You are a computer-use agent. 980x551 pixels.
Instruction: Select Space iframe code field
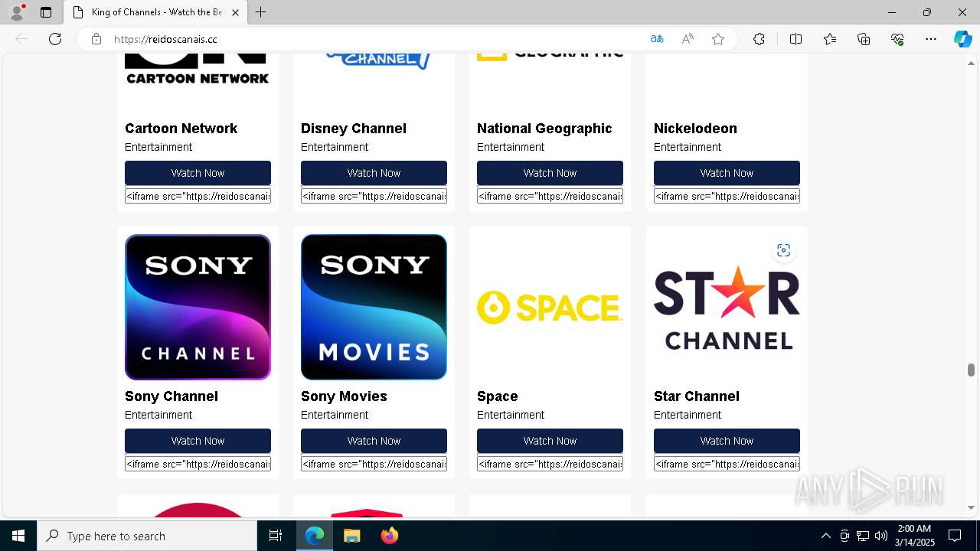pyautogui.click(x=550, y=464)
